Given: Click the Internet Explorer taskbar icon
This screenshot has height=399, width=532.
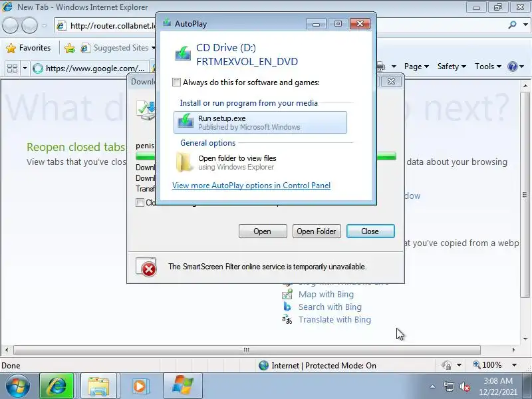Looking at the screenshot, I should coord(57,386).
